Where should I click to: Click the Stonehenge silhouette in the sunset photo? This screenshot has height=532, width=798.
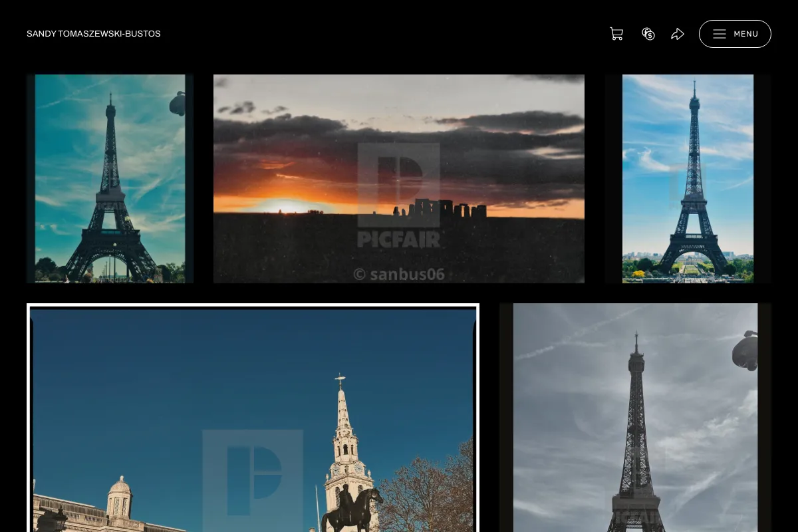[440, 209]
